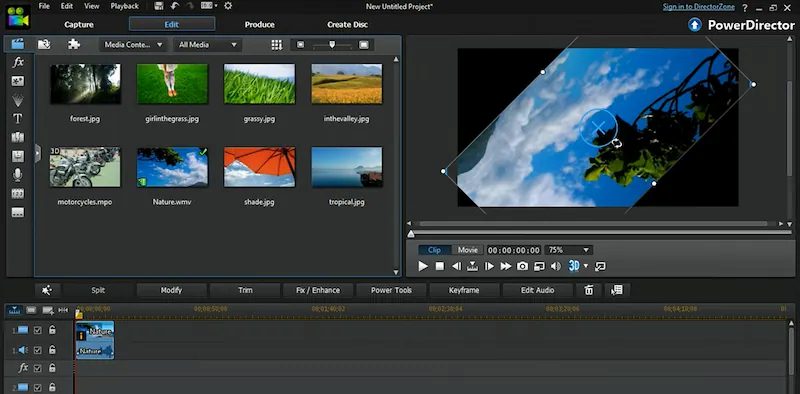Open the All Media filter dropdown
Image resolution: width=800 pixels, height=394 pixels.
tap(208, 45)
